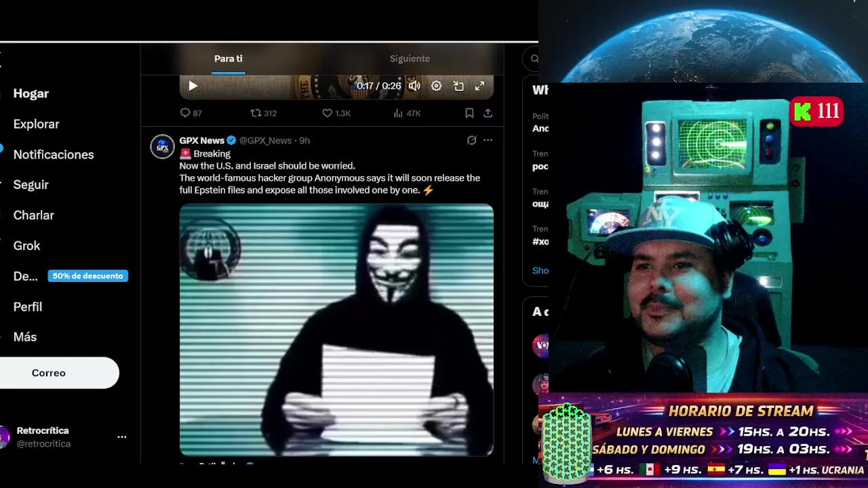868x488 pixels.
Task: Open GPX News account name link
Action: pyautogui.click(x=201, y=140)
